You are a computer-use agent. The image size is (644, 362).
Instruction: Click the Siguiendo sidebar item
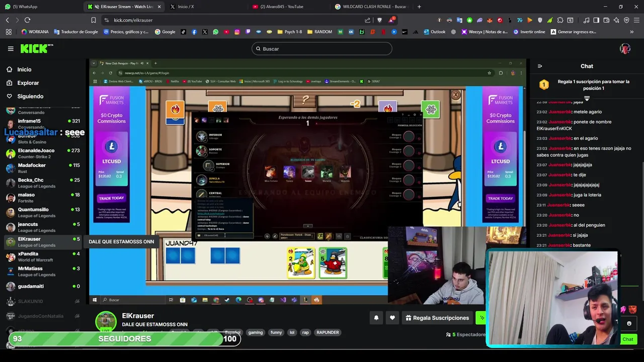click(30, 96)
